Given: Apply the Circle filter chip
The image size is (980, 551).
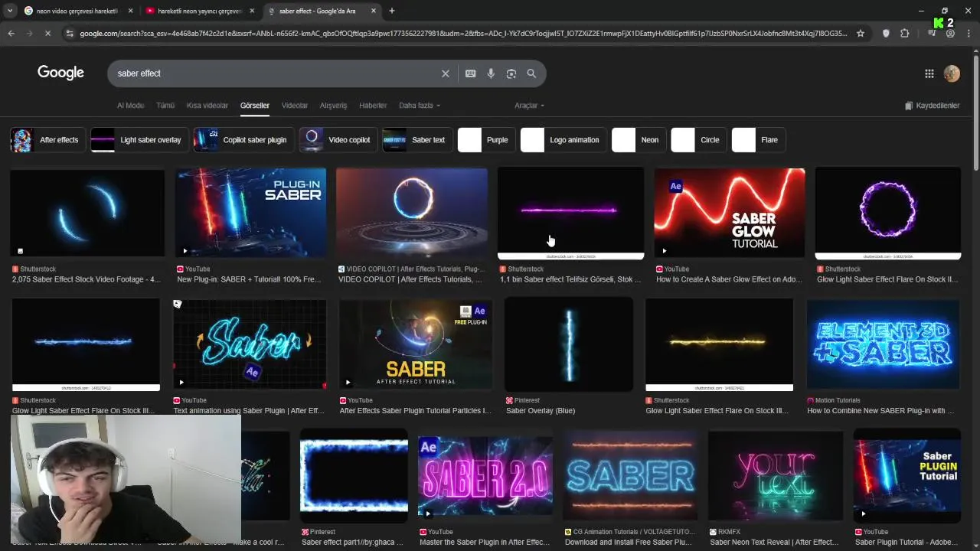Looking at the screenshot, I should point(698,140).
